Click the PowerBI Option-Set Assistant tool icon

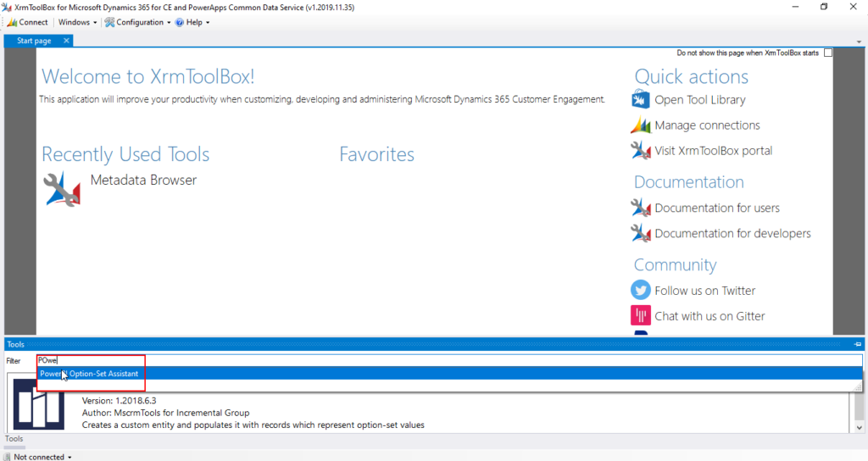pyautogui.click(x=39, y=404)
